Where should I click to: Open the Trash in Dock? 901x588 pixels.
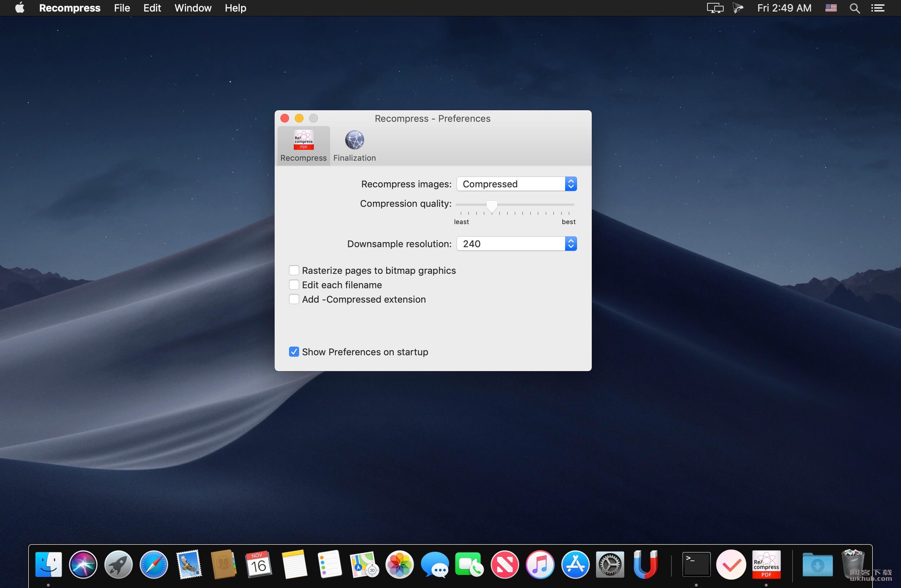tap(853, 564)
